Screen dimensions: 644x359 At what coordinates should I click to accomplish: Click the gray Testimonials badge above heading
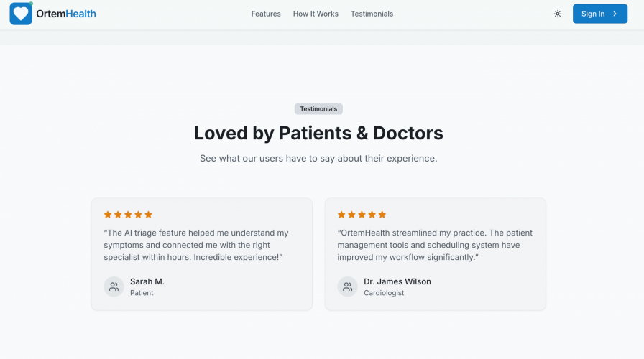318,109
